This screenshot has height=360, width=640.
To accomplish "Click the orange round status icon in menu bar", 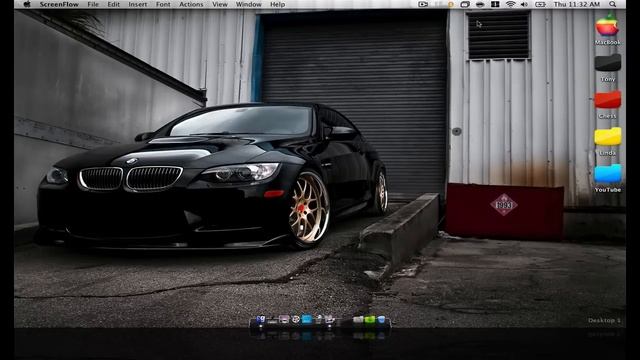I will tap(451, 4).
